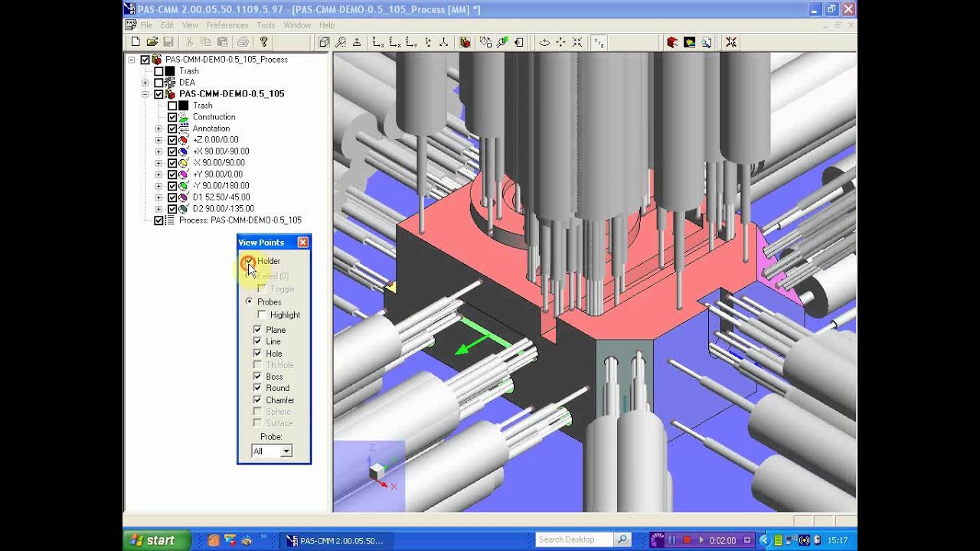
Task: Uncheck the Boss checkbox
Action: point(257,377)
